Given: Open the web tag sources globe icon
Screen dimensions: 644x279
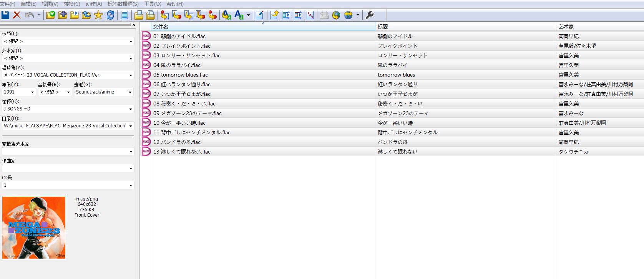Looking at the screenshot, I should tap(349, 15).
